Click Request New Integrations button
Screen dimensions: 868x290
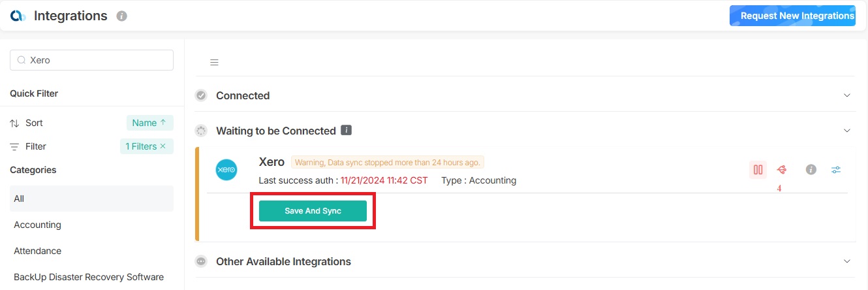[x=792, y=16]
